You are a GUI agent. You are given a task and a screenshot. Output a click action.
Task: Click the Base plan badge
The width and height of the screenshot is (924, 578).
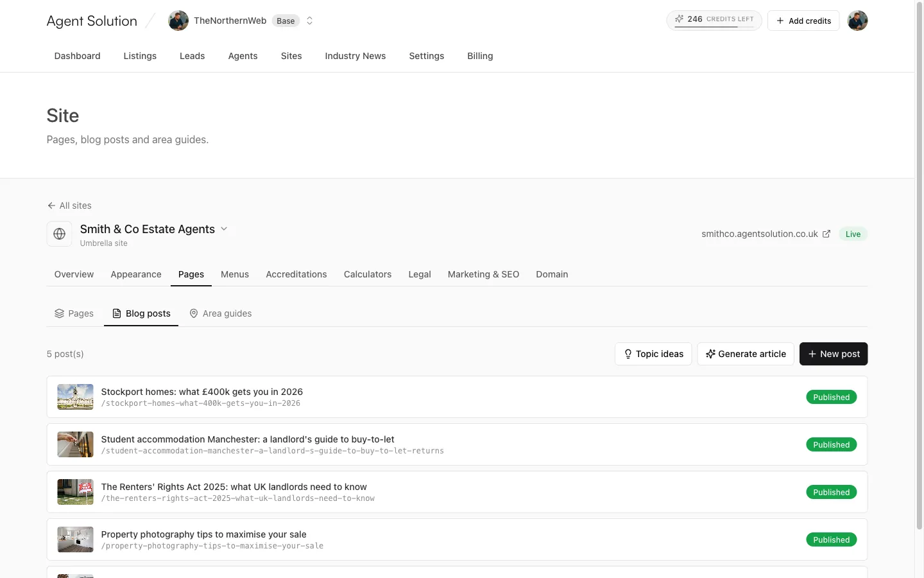pos(286,21)
